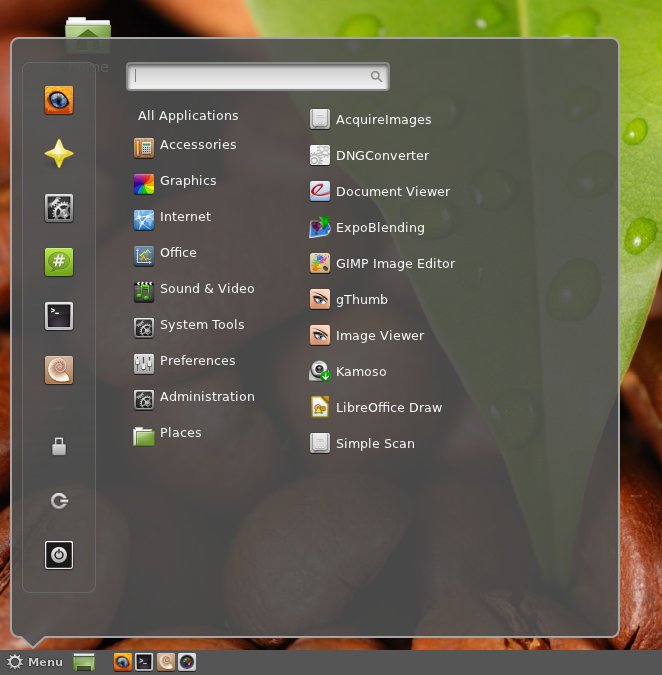
Task: Show desktop via green panel icon
Action: tap(84, 662)
